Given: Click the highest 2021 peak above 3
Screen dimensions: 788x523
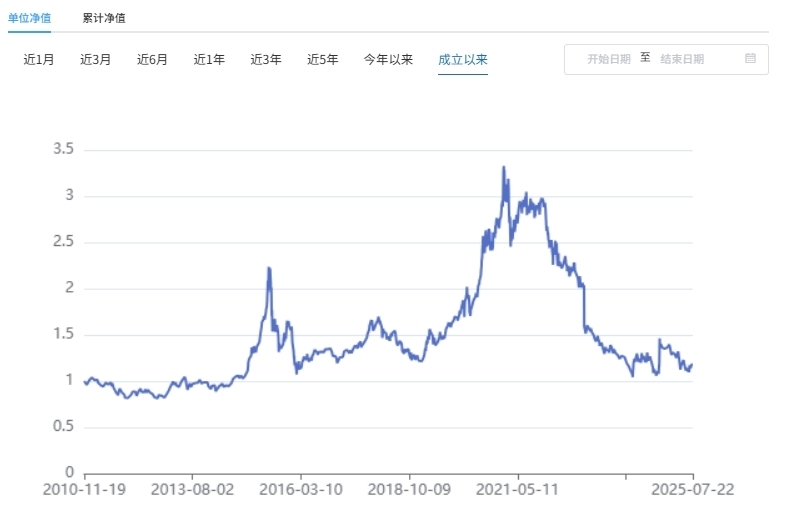Looking at the screenshot, I should 503,167.
